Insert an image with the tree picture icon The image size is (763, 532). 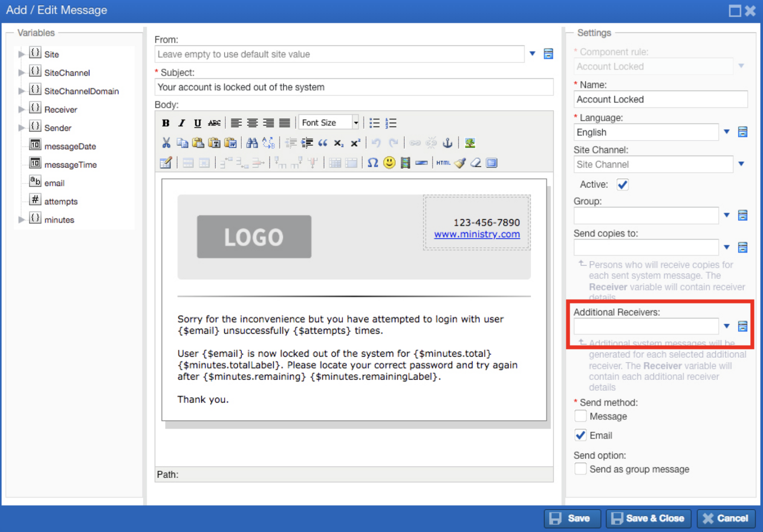click(x=470, y=143)
